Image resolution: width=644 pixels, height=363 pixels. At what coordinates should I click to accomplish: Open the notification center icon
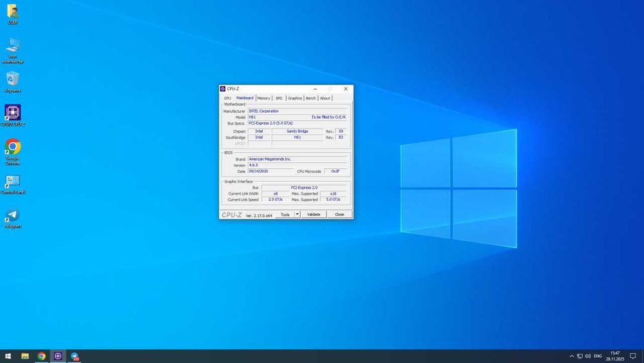(x=633, y=356)
